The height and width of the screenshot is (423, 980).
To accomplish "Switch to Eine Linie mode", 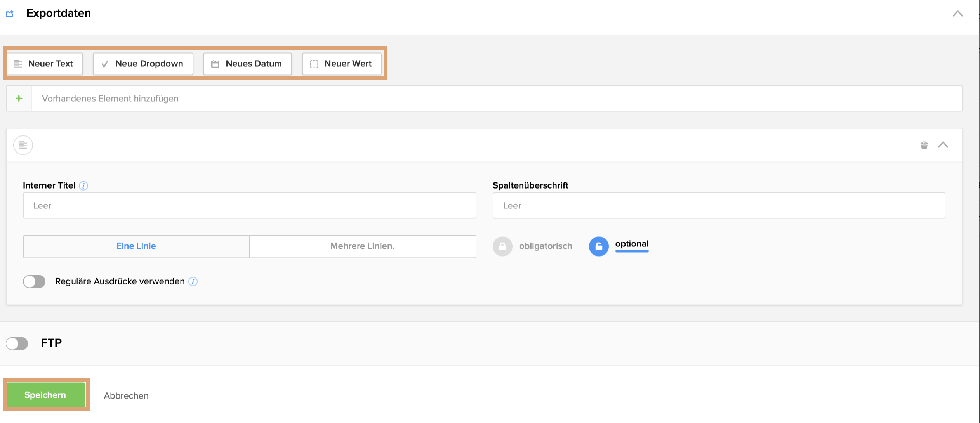I will (x=136, y=246).
